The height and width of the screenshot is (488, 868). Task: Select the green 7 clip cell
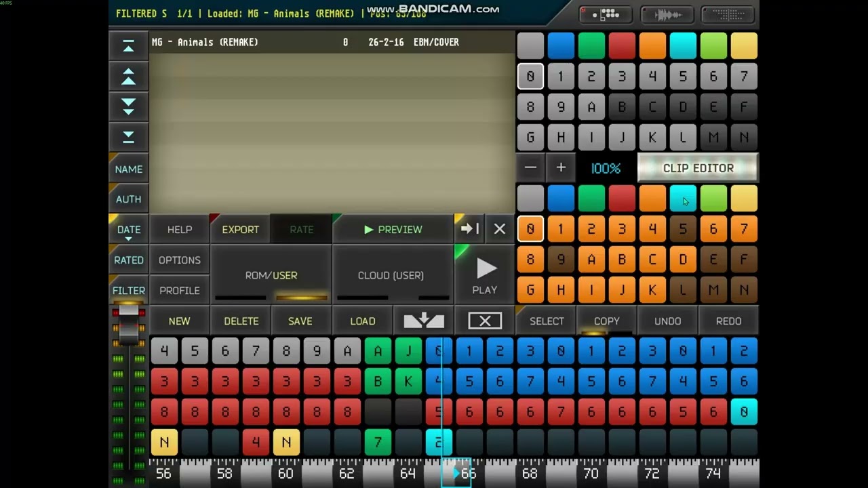coord(378,442)
